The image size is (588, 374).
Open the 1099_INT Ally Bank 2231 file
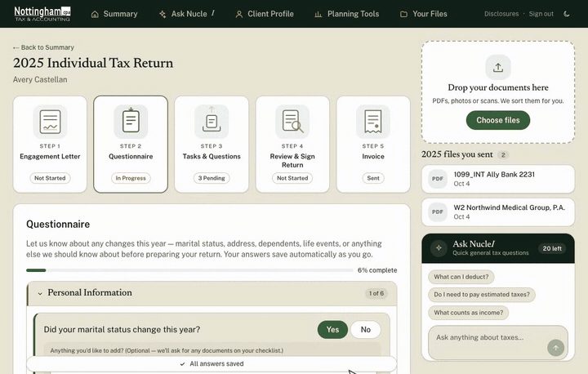(498, 179)
